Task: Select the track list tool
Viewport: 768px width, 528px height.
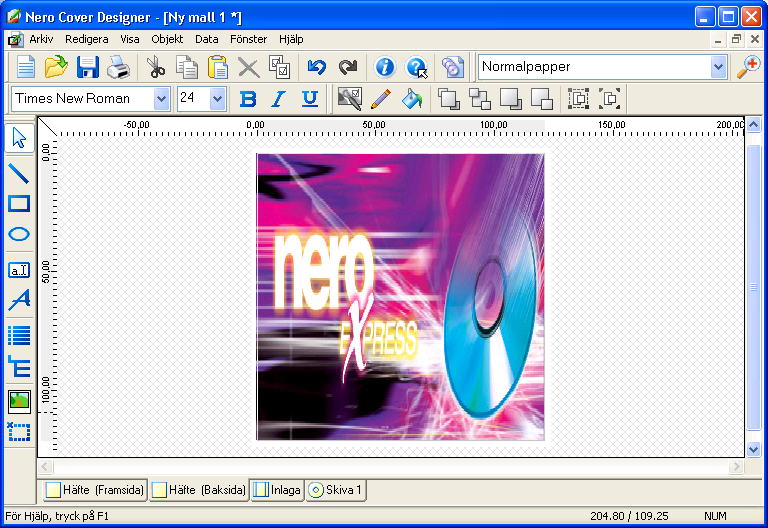Action: point(19,336)
